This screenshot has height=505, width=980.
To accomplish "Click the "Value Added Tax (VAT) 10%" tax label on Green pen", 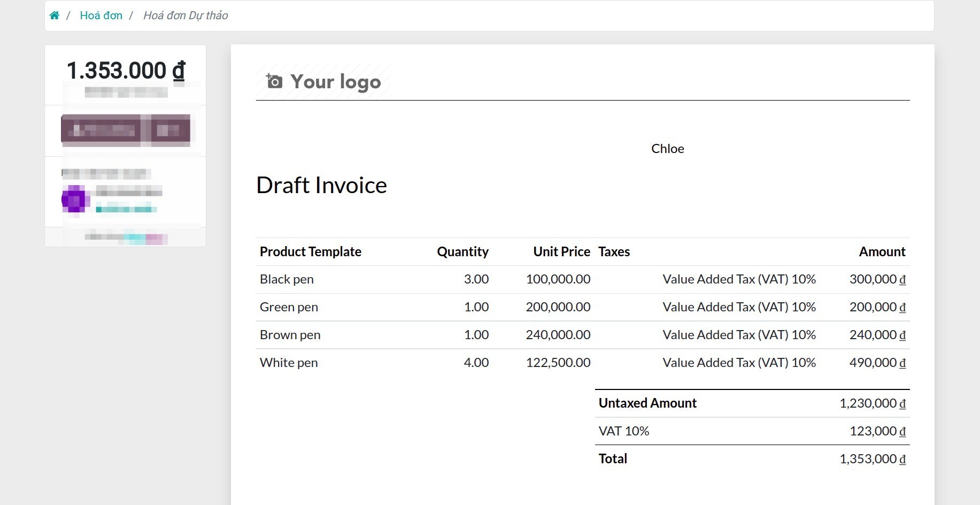I will (739, 307).
